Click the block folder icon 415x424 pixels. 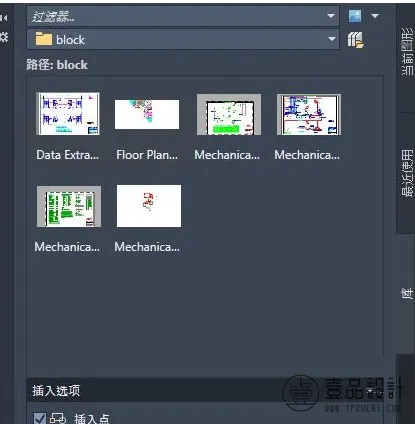[x=44, y=39]
